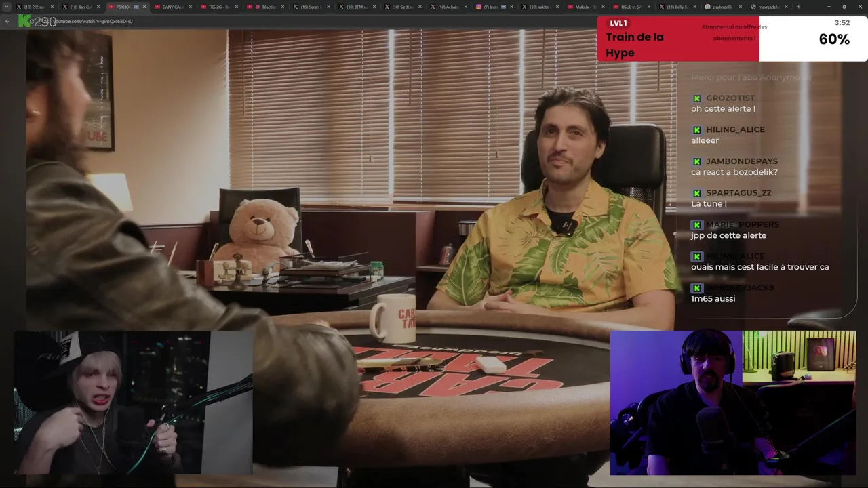The width and height of the screenshot is (868, 488).
Task: Click chat message 'ca react a bozodelik?'
Action: (734, 172)
